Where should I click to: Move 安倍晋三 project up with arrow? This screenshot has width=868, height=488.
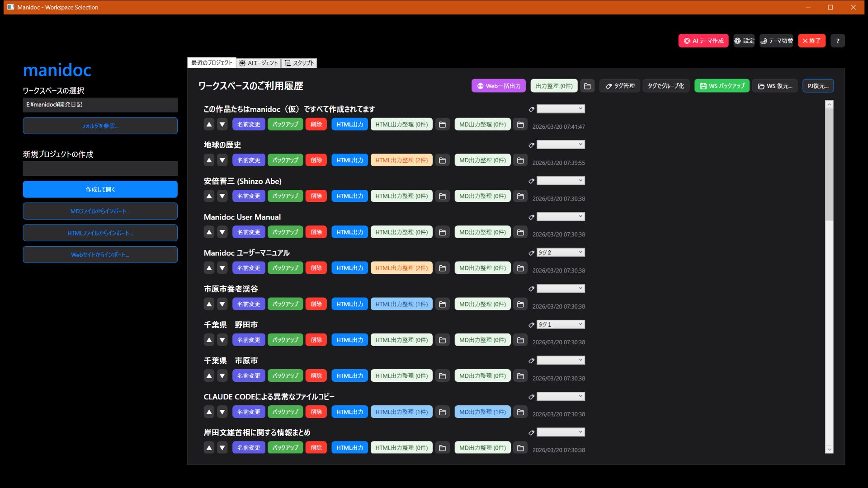[x=209, y=196]
